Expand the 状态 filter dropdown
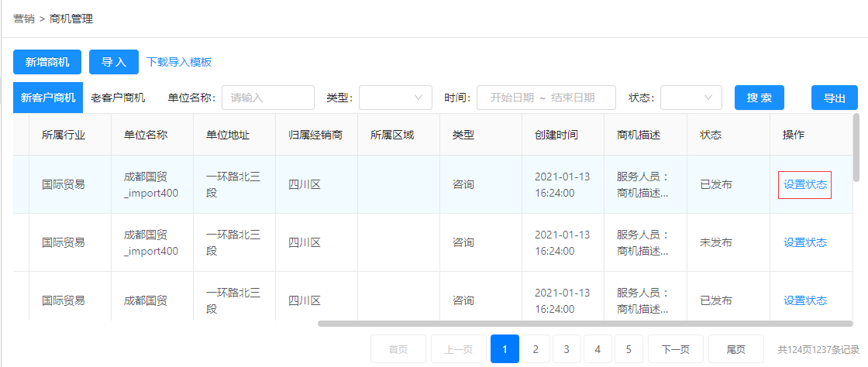 [691, 98]
